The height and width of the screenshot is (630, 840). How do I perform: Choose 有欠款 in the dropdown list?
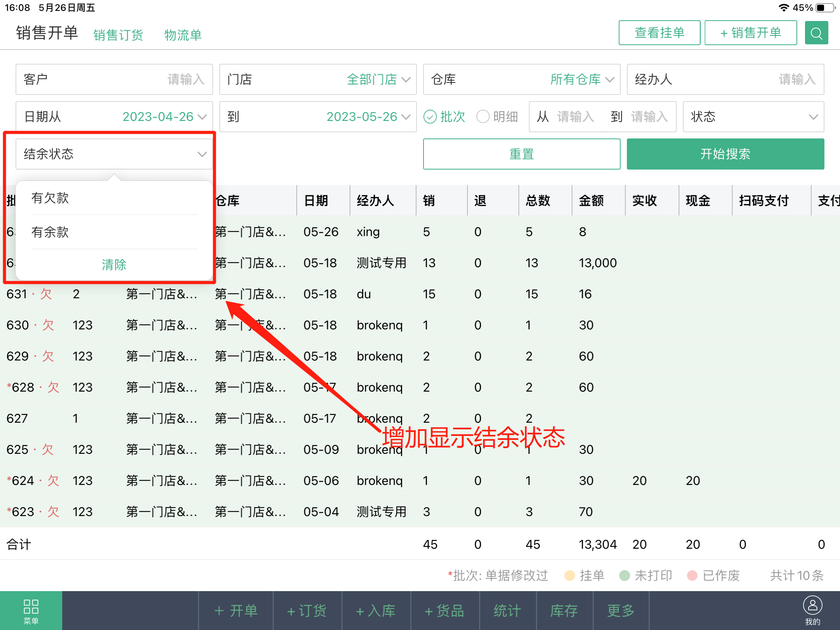(114, 198)
